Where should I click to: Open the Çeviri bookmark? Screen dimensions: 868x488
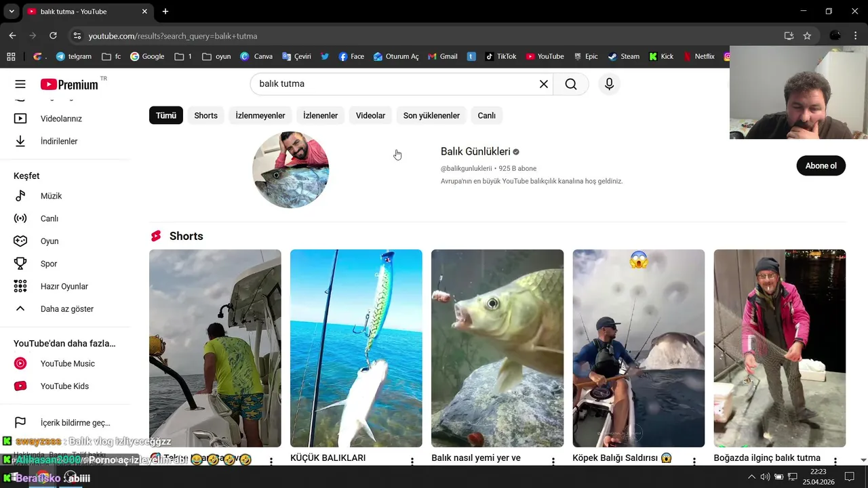[x=296, y=56]
